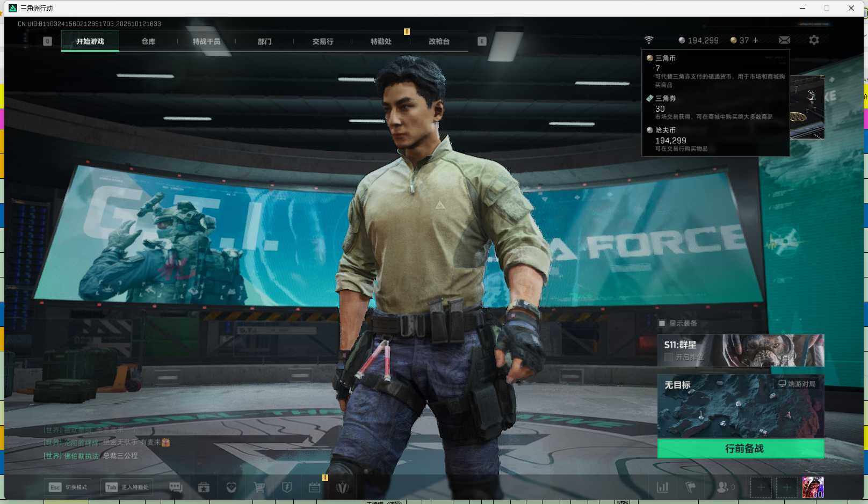Open the 改枪台 tab
868x504 pixels.
pyautogui.click(x=439, y=41)
